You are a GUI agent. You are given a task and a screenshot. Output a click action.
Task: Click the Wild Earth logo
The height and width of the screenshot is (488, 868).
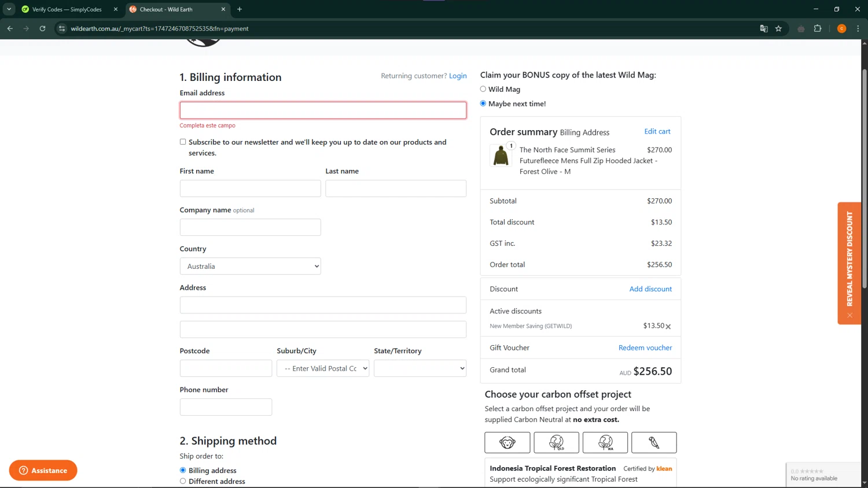[x=203, y=43]
